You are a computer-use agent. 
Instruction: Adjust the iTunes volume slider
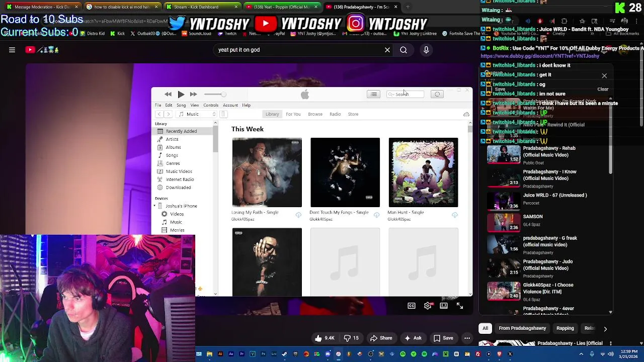tap(215, 94)
